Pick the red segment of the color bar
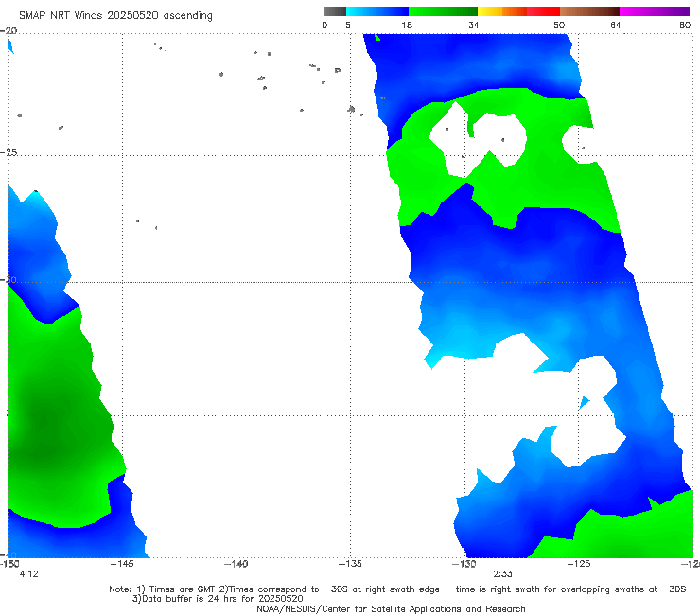 coord(543,11)
